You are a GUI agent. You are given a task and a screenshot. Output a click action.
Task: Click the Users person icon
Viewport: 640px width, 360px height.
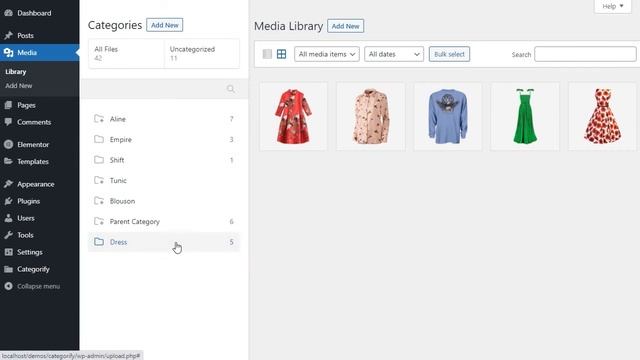click(x=8, y=218)
